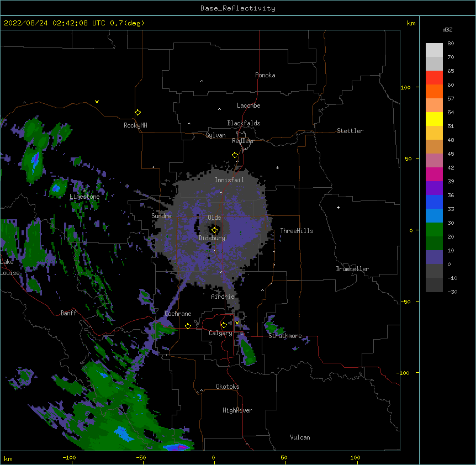Click the yellow diamond marker next to Cochrane

(188, 326)
